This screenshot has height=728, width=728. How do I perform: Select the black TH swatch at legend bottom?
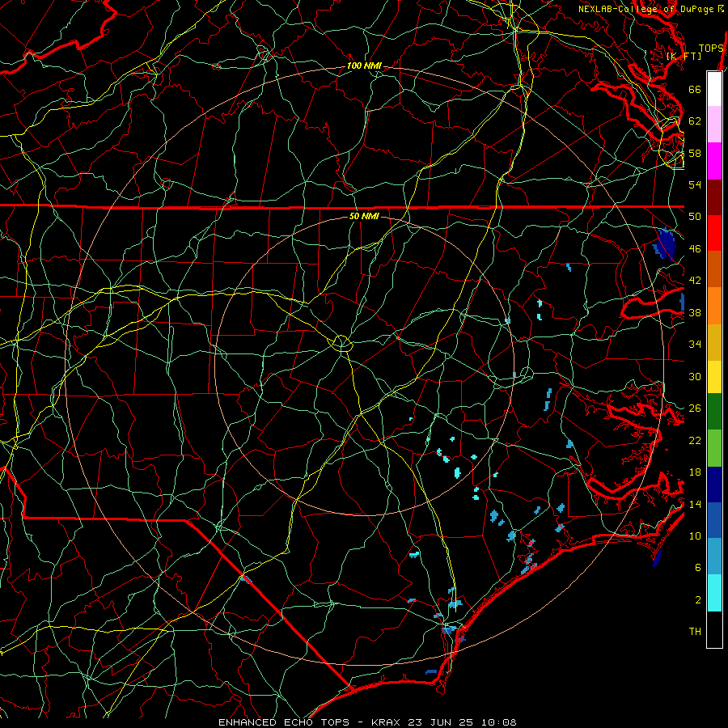pos(714,629)
